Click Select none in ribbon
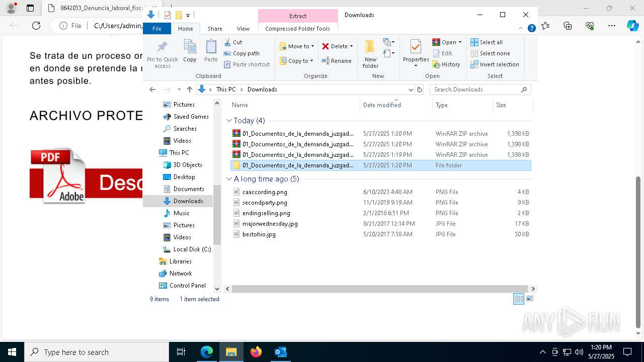 click(x=490, y=53)
